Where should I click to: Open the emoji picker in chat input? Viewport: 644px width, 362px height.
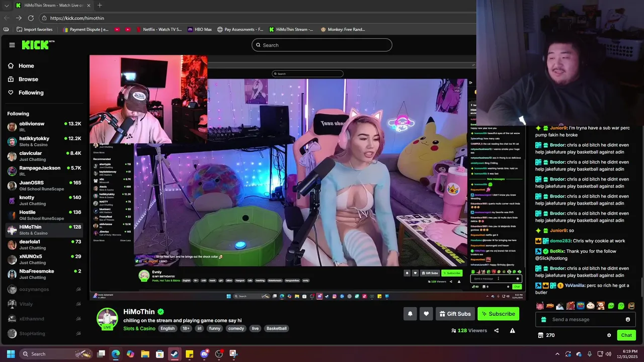click(628, 319)
